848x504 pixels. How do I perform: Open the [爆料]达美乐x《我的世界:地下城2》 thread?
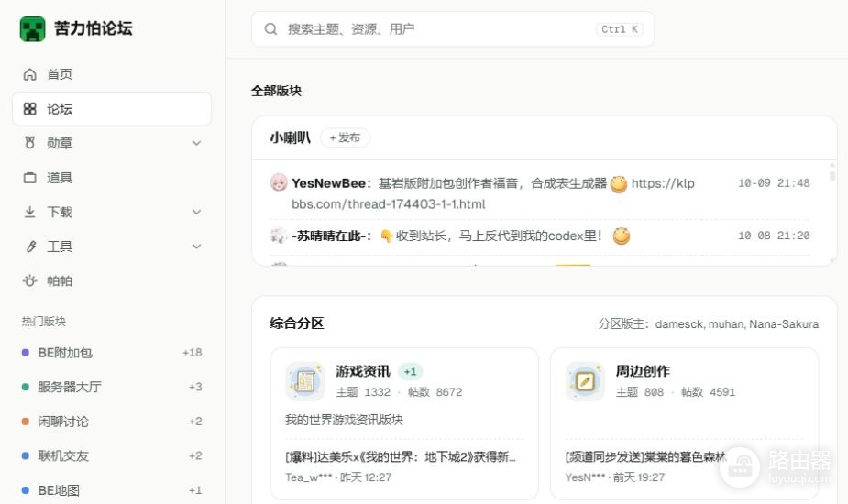click(x=401, y=457)
